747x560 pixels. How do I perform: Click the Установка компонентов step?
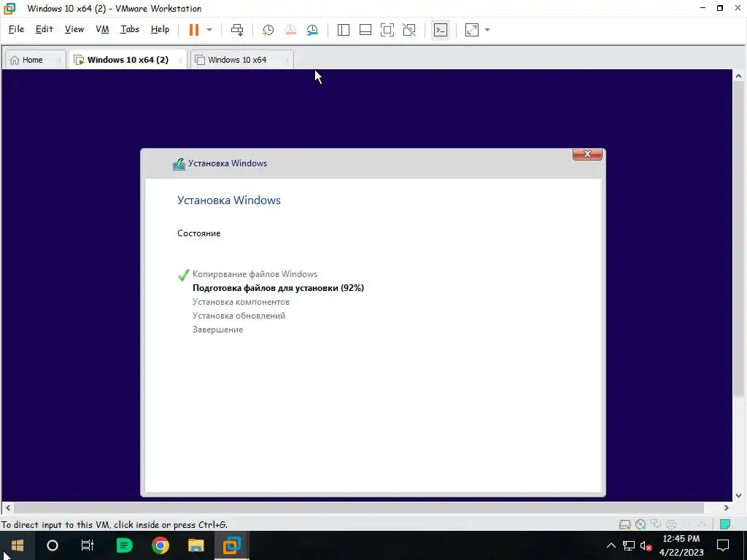[241, 301]
